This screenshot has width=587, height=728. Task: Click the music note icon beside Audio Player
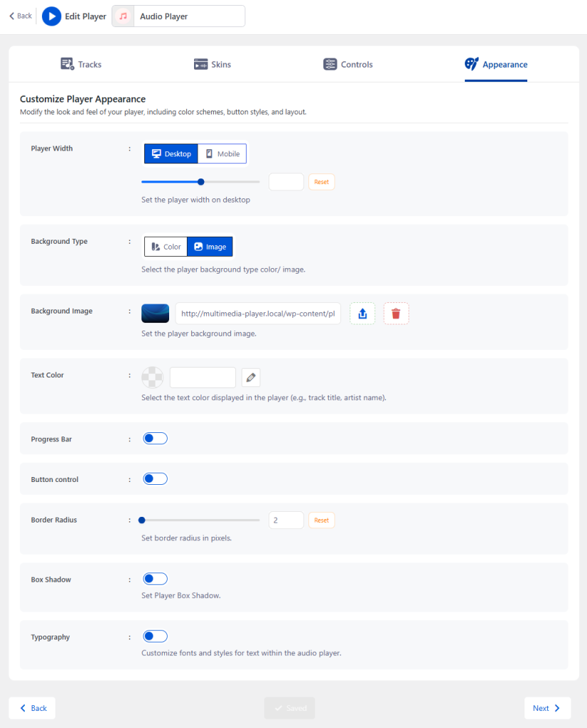coord(123,16)
